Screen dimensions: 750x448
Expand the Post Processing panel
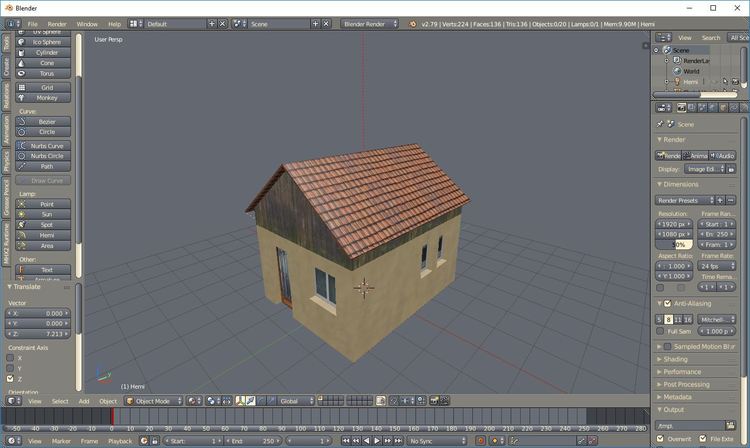(686, 384)
